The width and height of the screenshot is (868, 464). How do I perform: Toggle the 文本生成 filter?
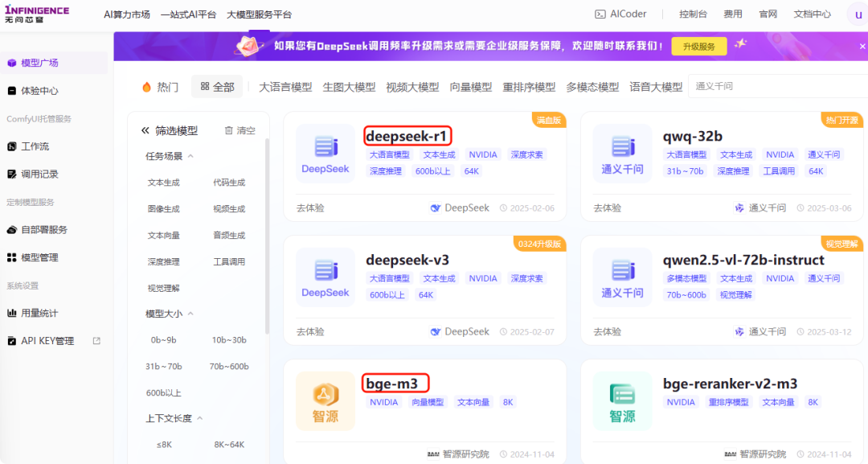click(x=163, y=183)
